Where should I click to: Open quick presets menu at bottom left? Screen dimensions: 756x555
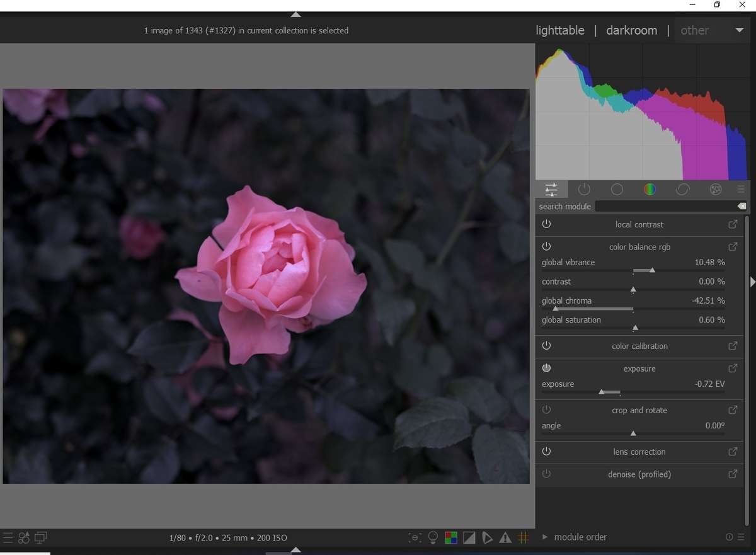8,538
